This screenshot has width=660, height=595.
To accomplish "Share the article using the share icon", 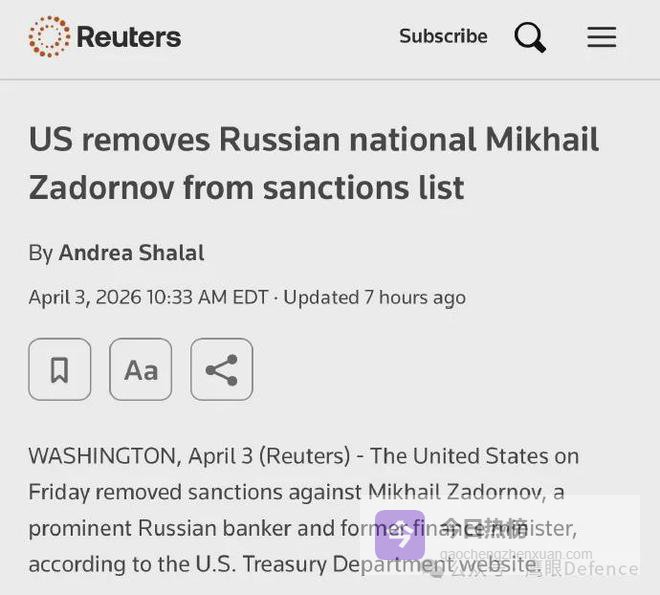I will tap(221, 370).
